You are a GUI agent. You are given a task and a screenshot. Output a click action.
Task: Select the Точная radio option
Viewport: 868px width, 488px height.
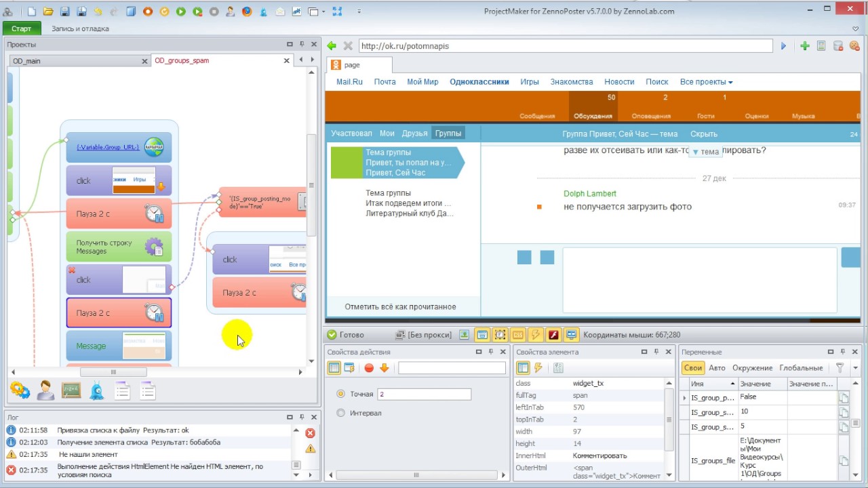341,394
